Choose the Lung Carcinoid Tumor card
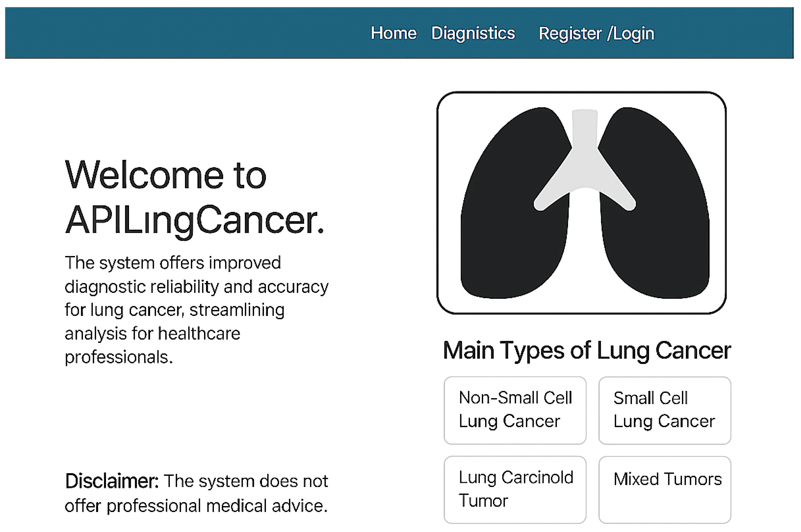The height and width of the screenshot is (532, 801). tap(515, 489)
